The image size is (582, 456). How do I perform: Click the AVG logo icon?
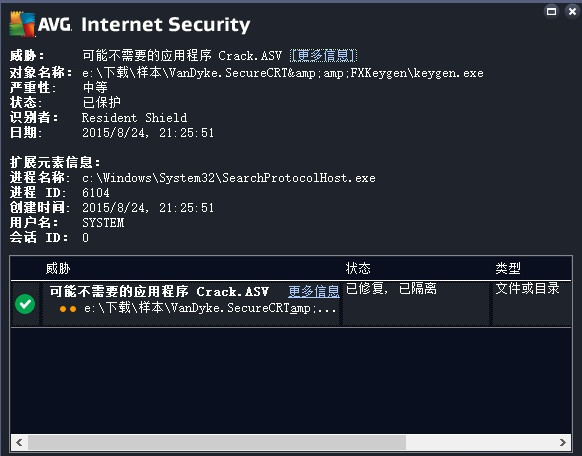tap(22, 24)
